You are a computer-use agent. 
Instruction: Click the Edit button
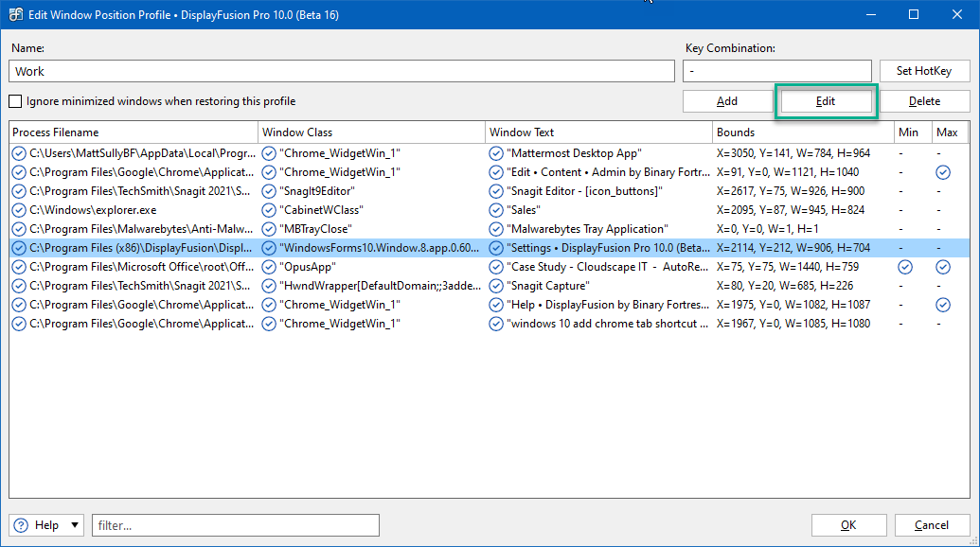pyautogui.click(x=826, y=101)
